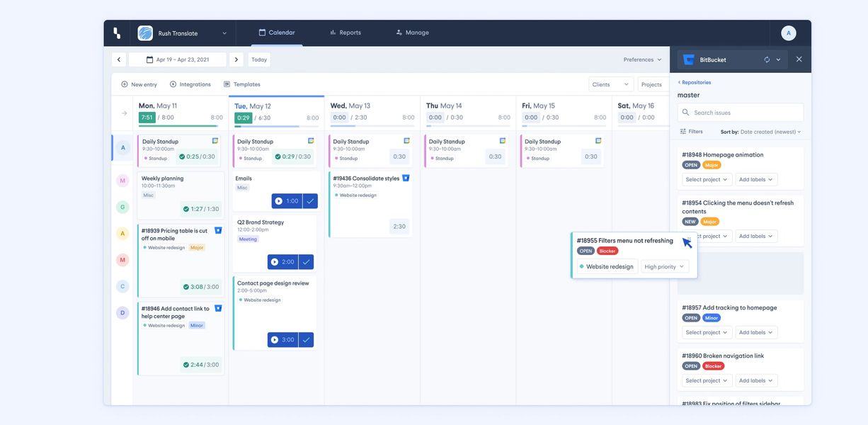Mark Q2 Brand Strategy as done

(306, 262)
